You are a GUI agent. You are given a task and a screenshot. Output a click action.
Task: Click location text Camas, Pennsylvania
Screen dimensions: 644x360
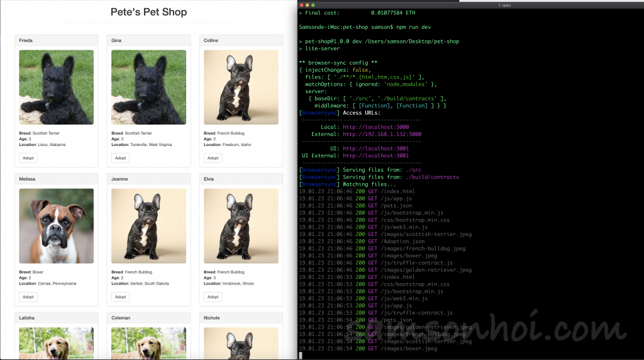pyautogui.click(x=57, y=284)
